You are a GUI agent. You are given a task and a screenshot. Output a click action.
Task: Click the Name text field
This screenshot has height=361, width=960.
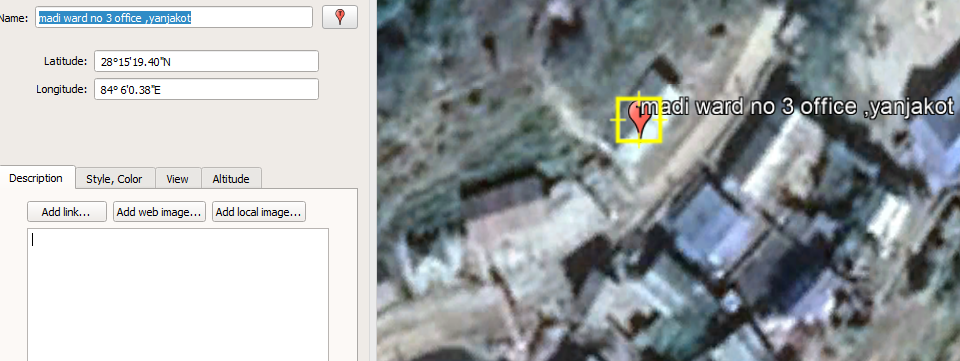pos(174,17)
